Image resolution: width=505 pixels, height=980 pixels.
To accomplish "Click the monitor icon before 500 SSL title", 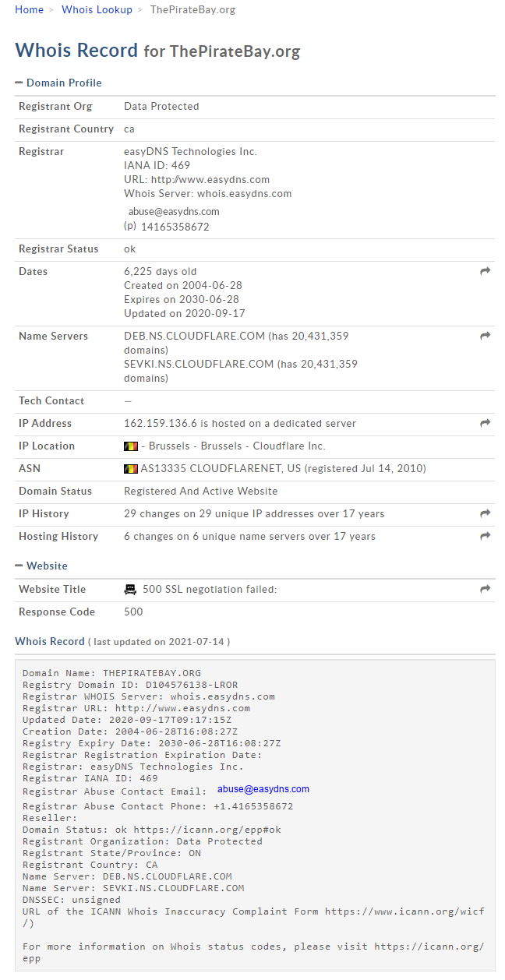I will click(x=130, y=590).
